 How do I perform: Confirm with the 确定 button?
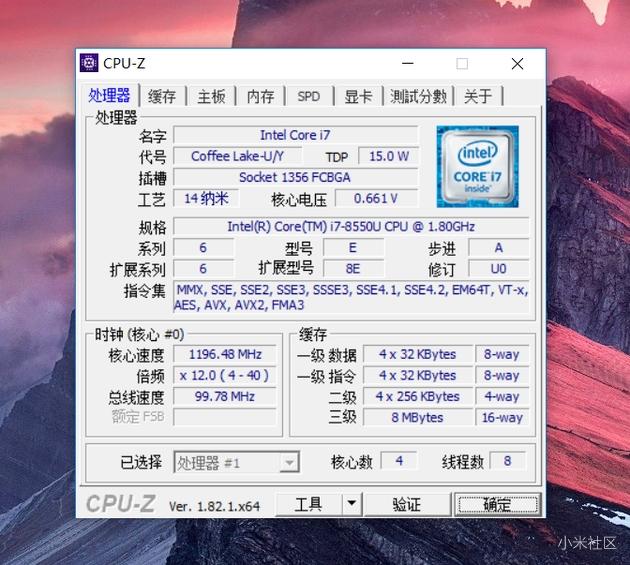pyautogui.click(x=498, y=504)
